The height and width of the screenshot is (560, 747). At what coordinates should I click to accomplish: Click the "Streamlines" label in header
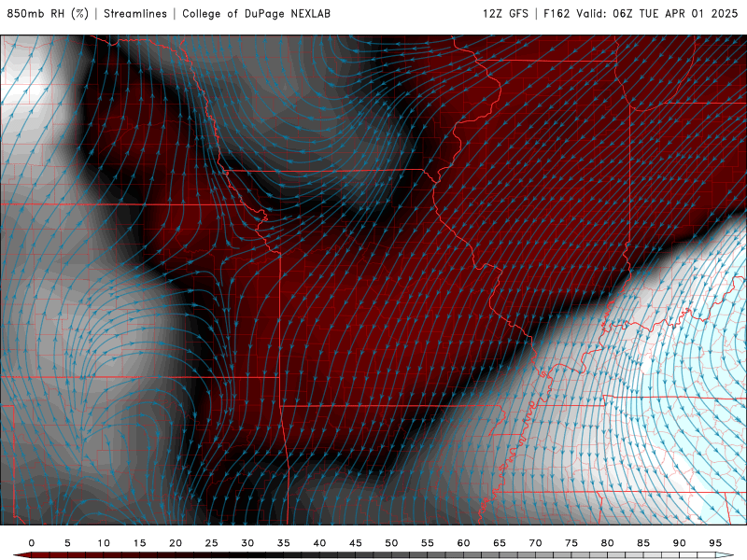[x=135, y=13]
